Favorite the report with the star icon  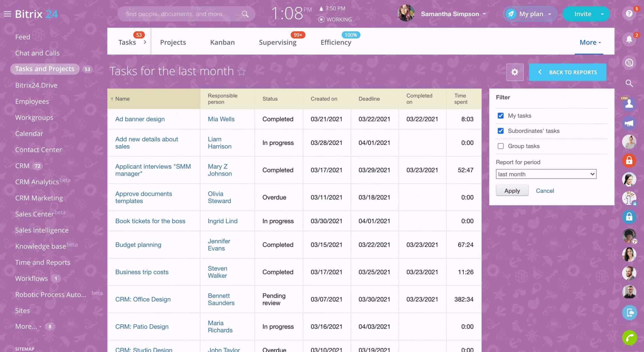point(242,72)
